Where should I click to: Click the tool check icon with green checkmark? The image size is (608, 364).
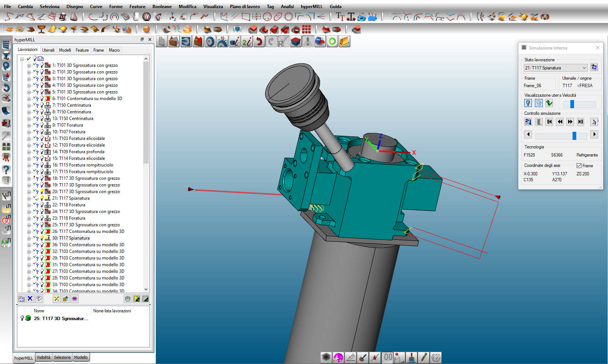pyautogui.click(x=549, y=103)
